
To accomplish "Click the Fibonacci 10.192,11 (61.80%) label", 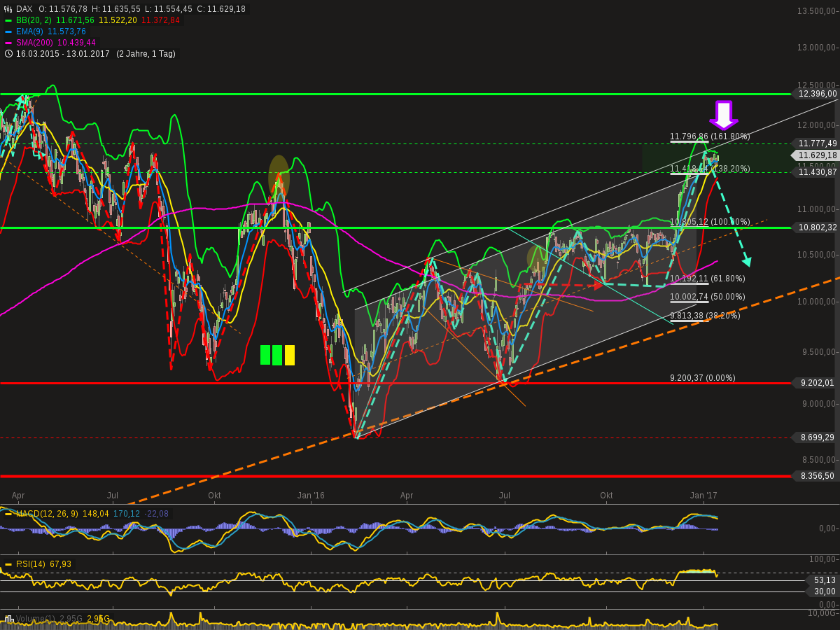I will [708, 279].
